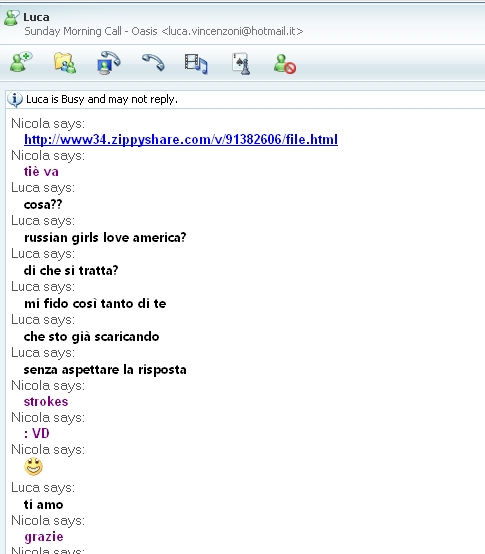This screenshot has height=554, width=485.
Task: Click the status line 'Sunday Morning Call - Oasis'
Action: coord(91,31)
